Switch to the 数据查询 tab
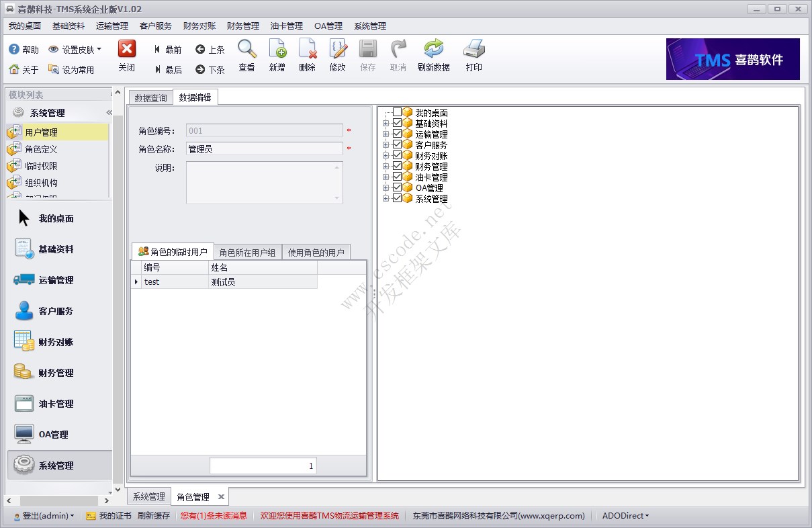This screenshot has width=812, height=528. pyautogui.click(x=150, y=98)
